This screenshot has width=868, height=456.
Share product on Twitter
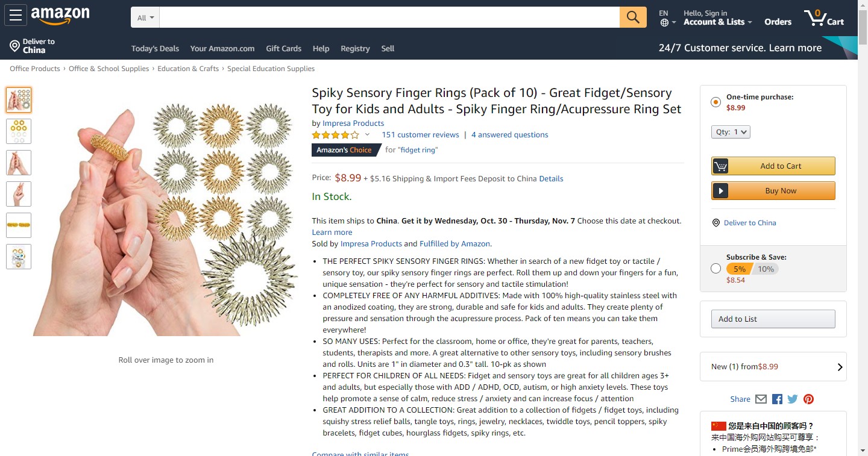[x=793, y=399]
